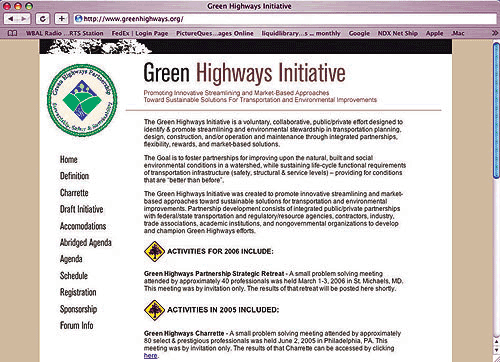Click the yellow minimize window button
This screenshot has width=500, height=362.
pyautogui.click(x=18, y=6)
